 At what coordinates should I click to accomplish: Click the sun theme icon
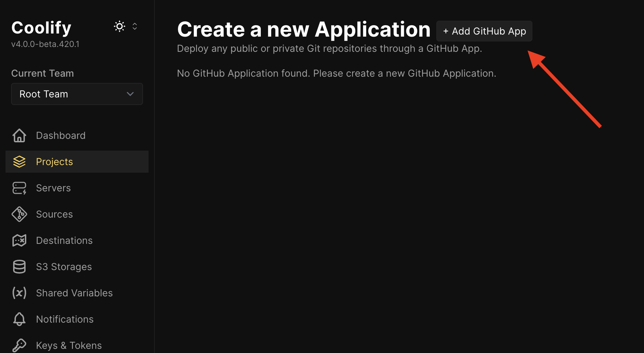click(x=120, y=26)
